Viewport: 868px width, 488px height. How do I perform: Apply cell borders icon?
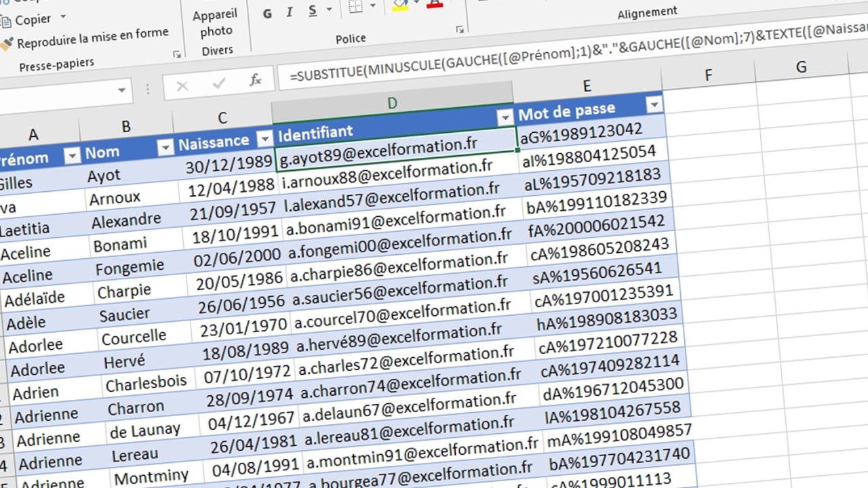[356, 7]
